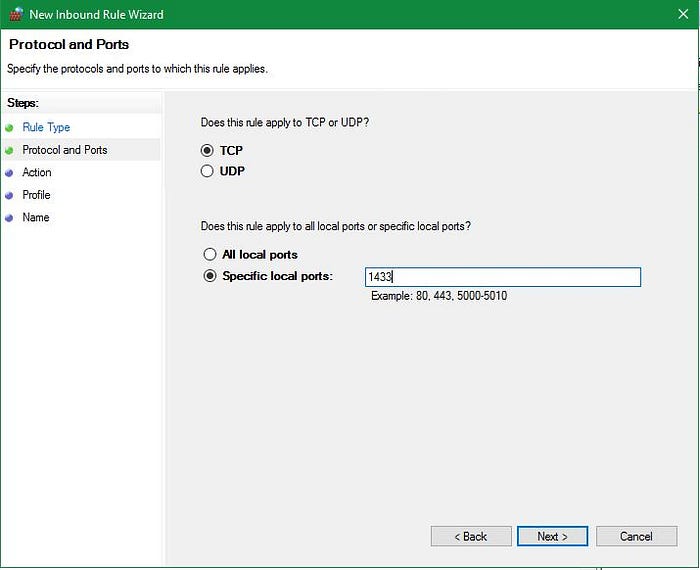Screen dimensions: 700x570
Task: Cancel the New Inbound Rule Wizard
Action: pos(636,536)
